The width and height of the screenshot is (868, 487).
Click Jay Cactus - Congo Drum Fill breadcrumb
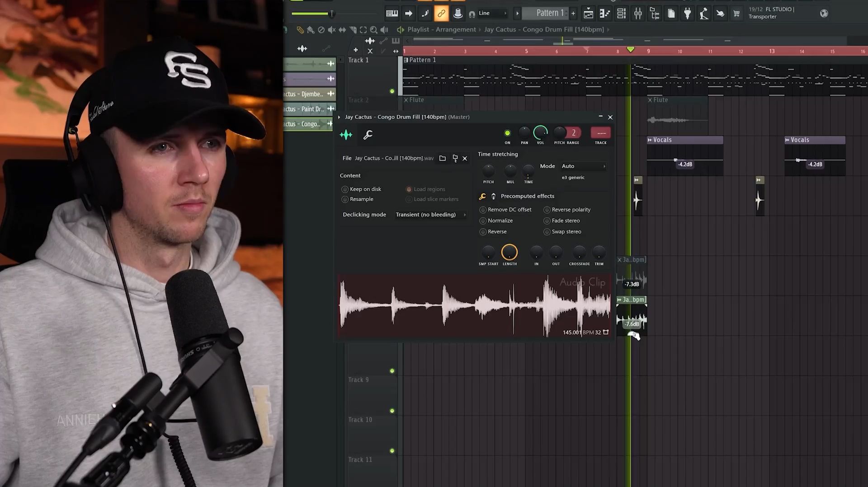[x=544, y=29]
